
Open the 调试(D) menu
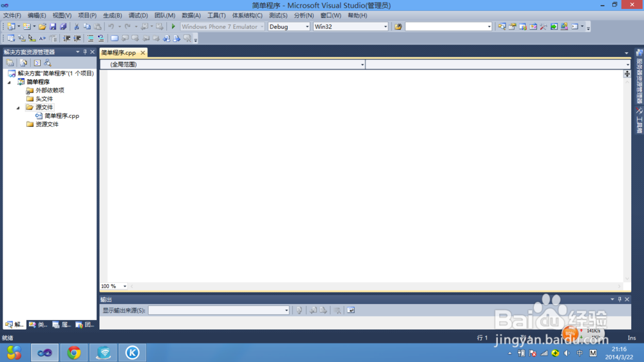click(x=138, y=15)
